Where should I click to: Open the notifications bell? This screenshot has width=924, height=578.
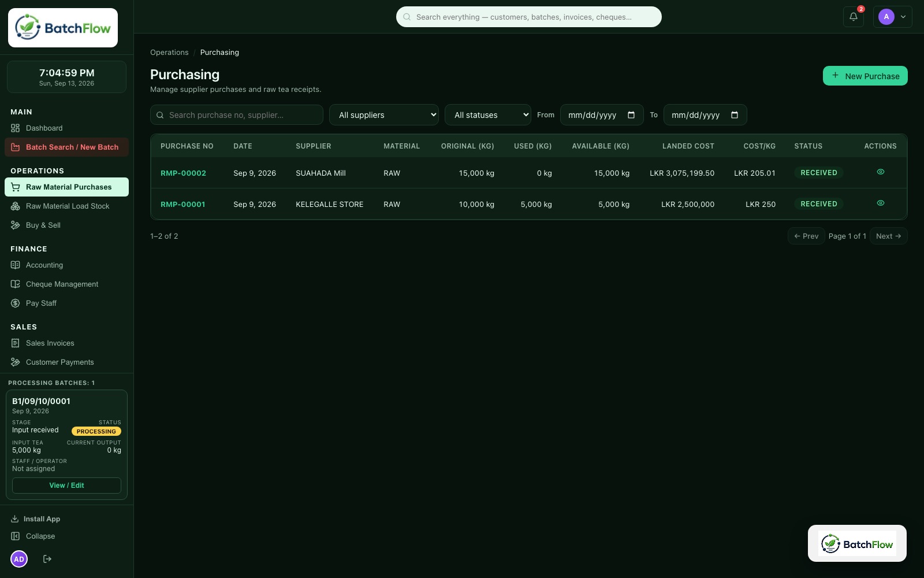coord(853,17)
